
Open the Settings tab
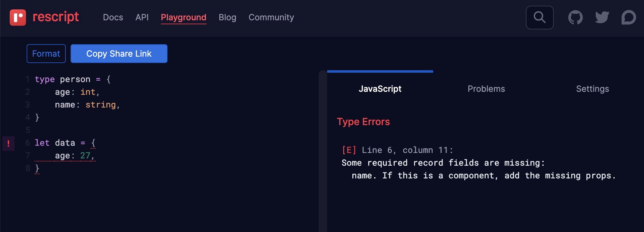coord(592,89)
